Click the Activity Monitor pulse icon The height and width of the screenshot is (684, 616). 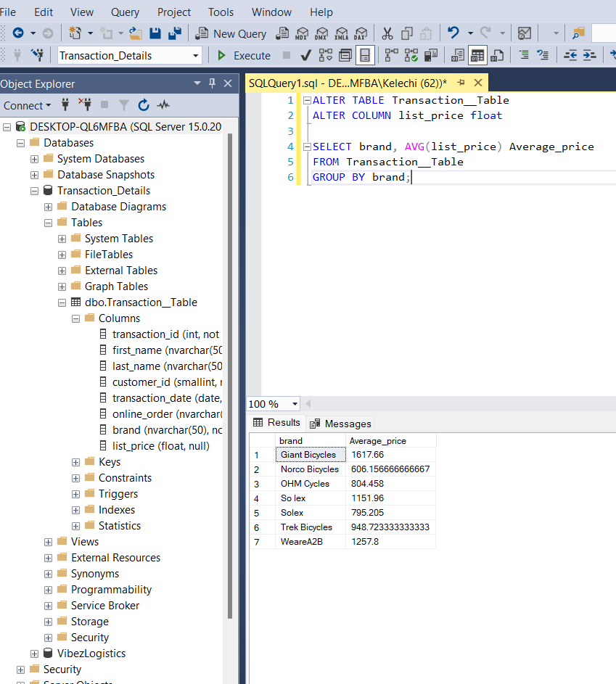(x=163, y=105)
